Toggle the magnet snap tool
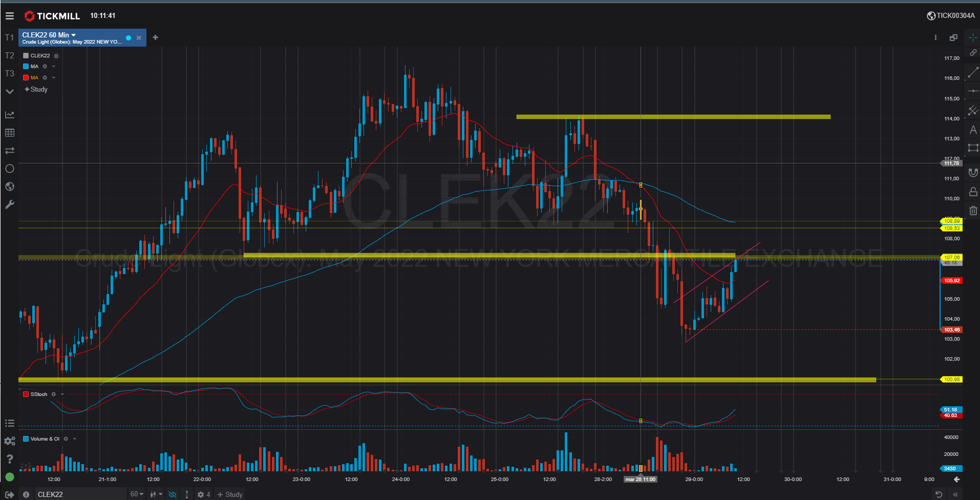The image size is (980, 500). tap(973, 173)
